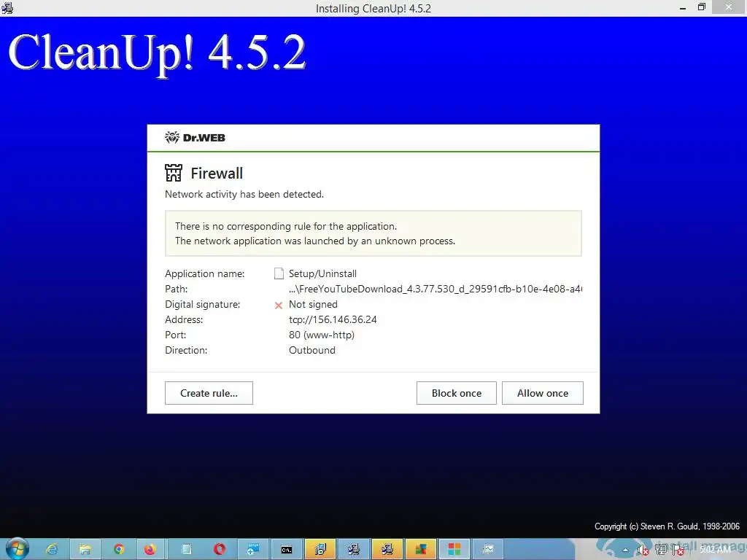
Task: Launch Internet Explorer from the taskbar
Action: click(x=52, y=550)
